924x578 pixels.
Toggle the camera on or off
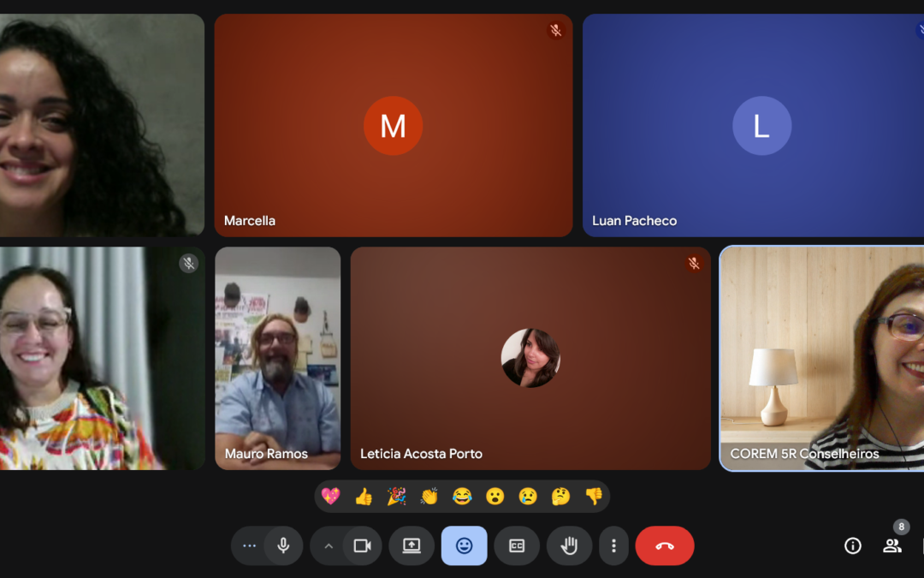click(x=362, y=546)
